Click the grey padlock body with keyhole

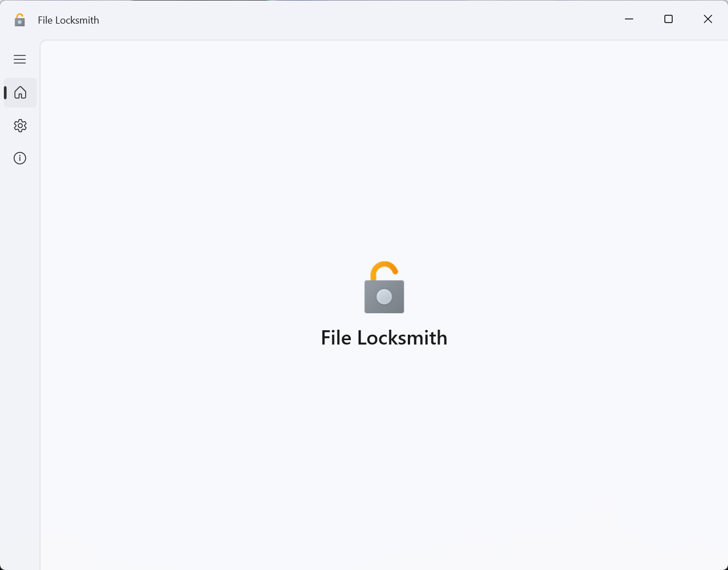pyautogui.click(x=384, y=297)
